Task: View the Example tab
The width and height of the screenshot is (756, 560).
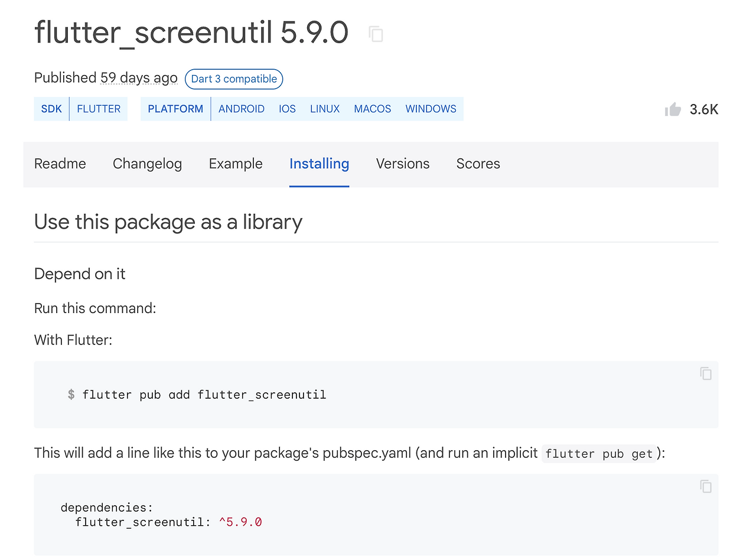Action: point(235,164)
